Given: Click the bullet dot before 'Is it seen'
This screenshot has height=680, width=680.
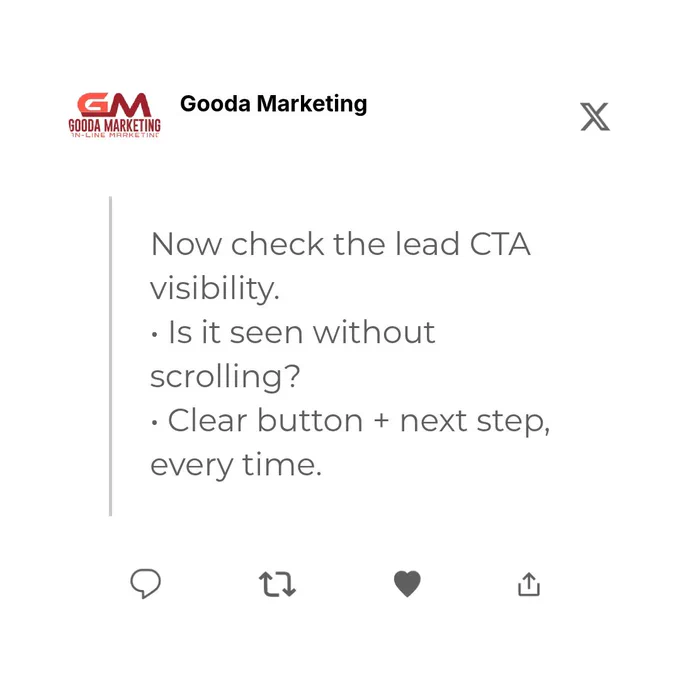Looking at the screenshot, I should click(154, 334).
